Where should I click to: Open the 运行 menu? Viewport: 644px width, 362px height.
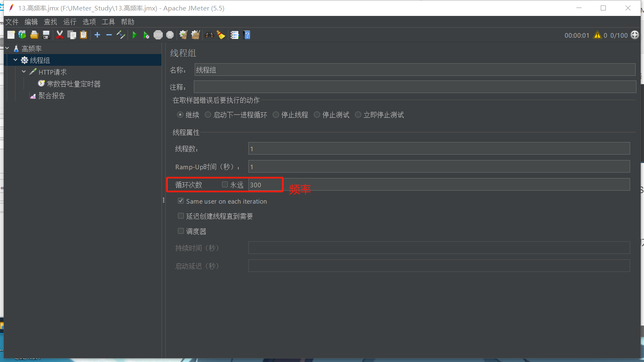click(70, 22)
